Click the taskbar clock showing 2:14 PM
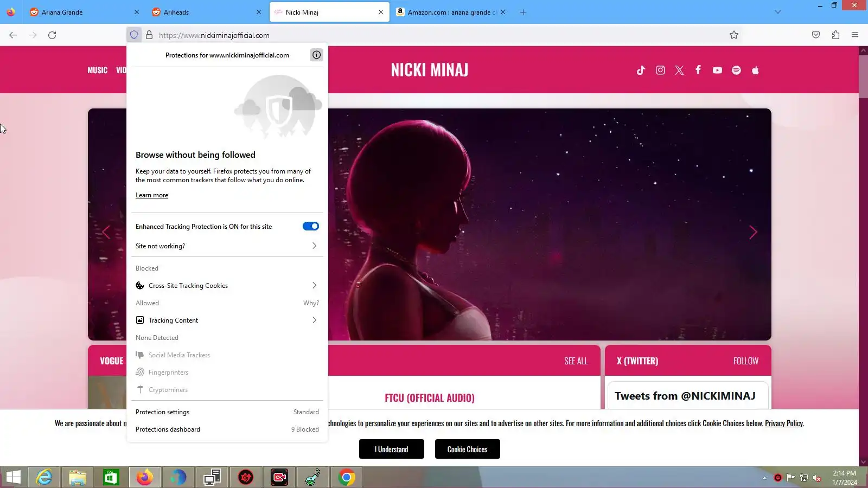This screenshot has width=868, height=488. [845, 478]
